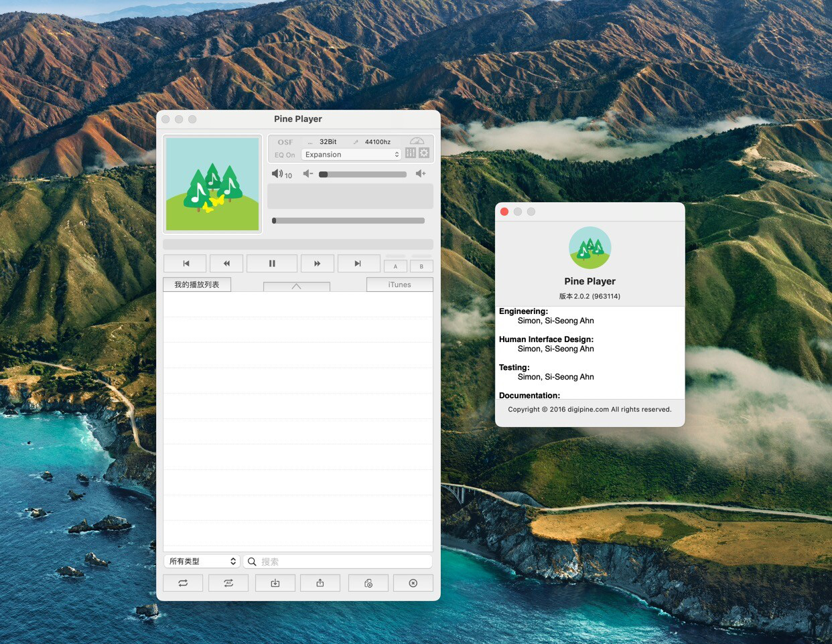Click 32Bit depth indicator
This screenshot has height=644, width=832.
point(328,142)
